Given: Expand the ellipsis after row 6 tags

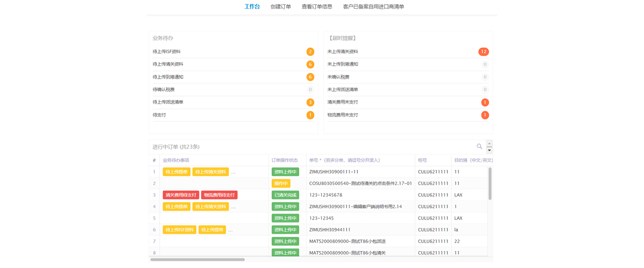Looking at the screenshot, I should point(230,230).
